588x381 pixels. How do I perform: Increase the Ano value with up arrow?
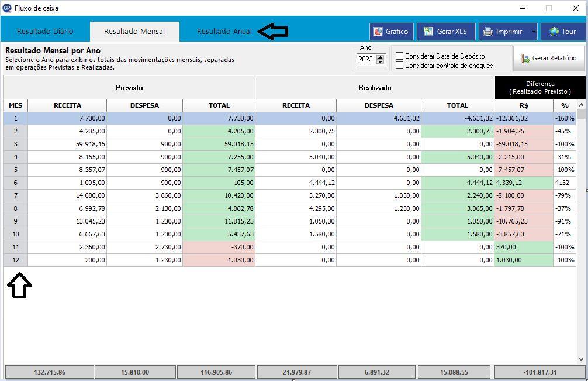coord(381,57)
